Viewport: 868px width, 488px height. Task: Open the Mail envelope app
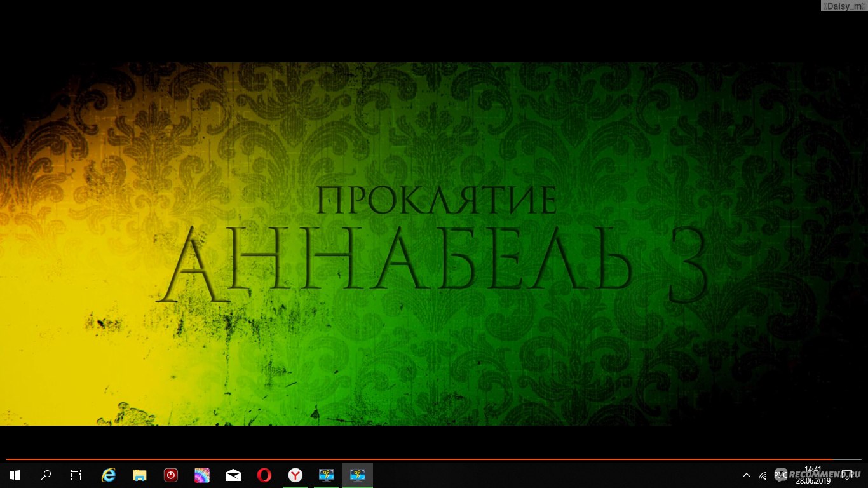coord(233,475)
